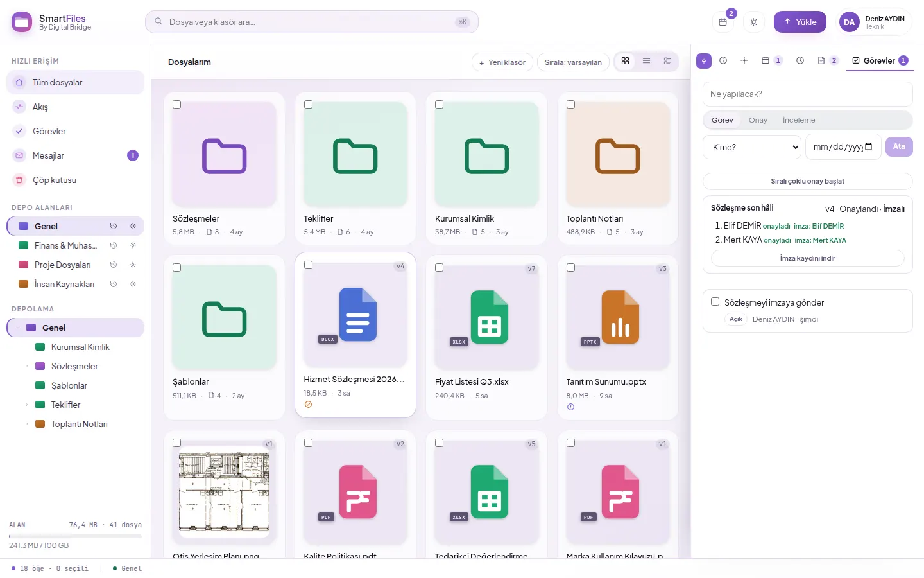Select the Toplantı Notları folder checkbox
This screenshot has width=924, height=578.
point(570,105)
